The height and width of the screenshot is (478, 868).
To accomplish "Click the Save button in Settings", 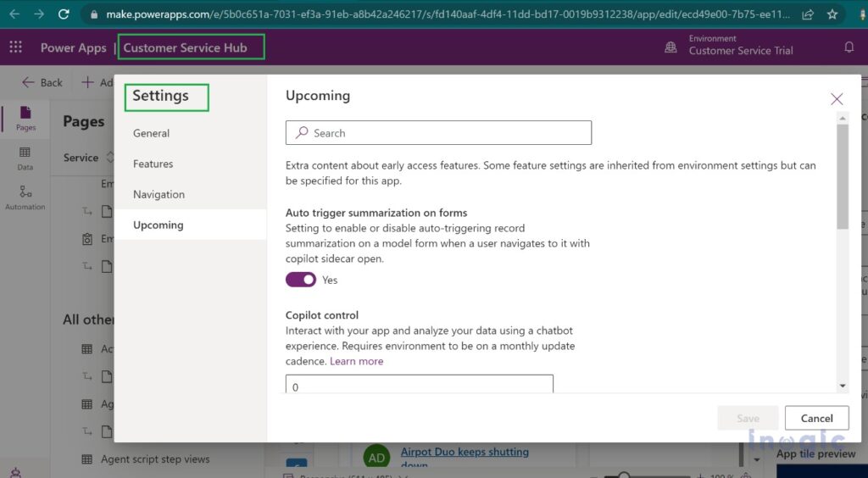I will point(748,419).
